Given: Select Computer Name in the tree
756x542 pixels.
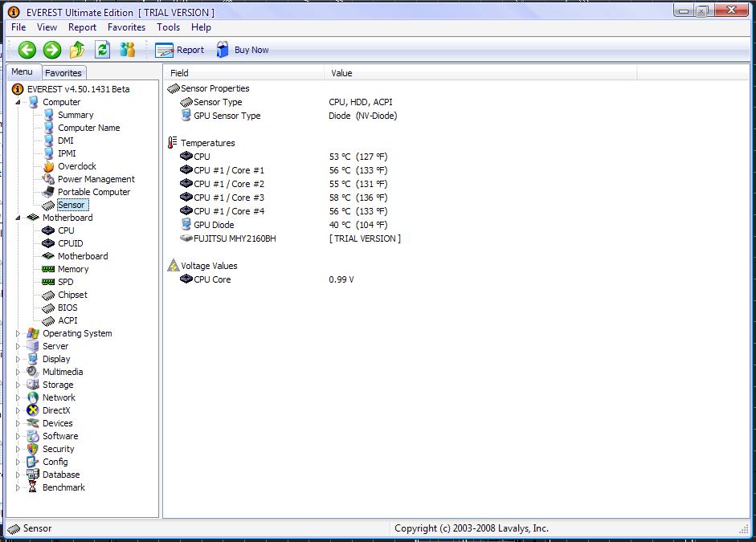Looking at the screenshot, I should coord(88,128).
